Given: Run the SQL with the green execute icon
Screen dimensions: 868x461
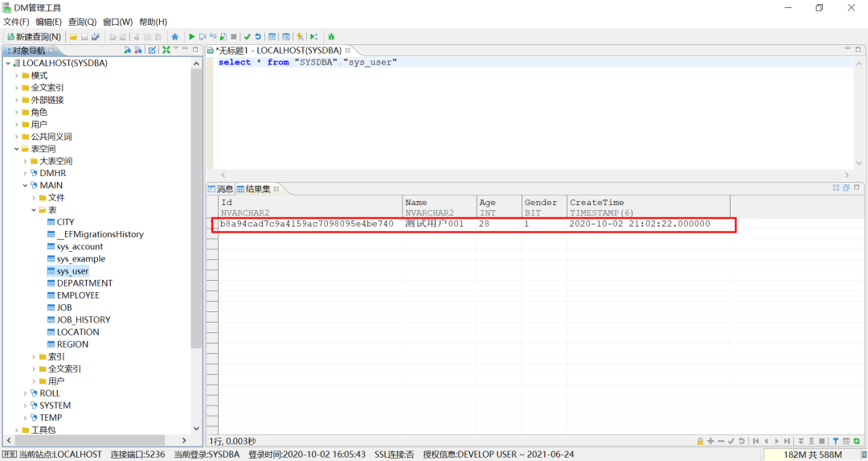Looking at the screenshot, I should (x=191, y=36).
